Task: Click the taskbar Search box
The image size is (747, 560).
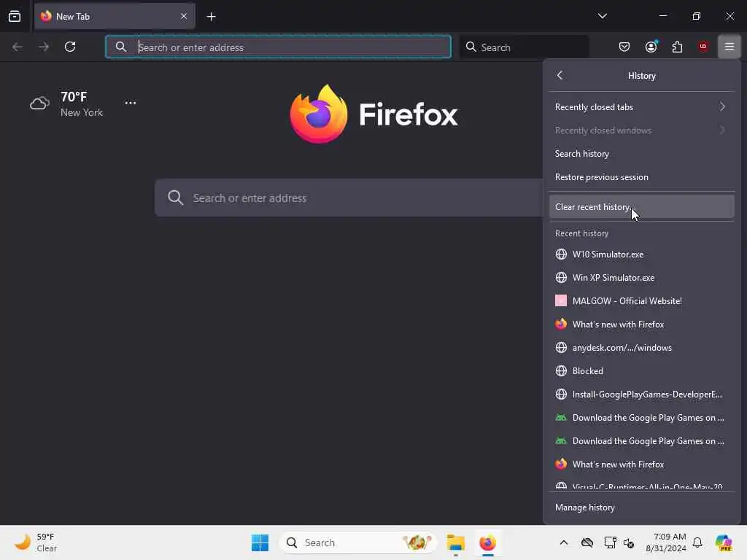Action: pyautogui.click(x=357, y=542)
